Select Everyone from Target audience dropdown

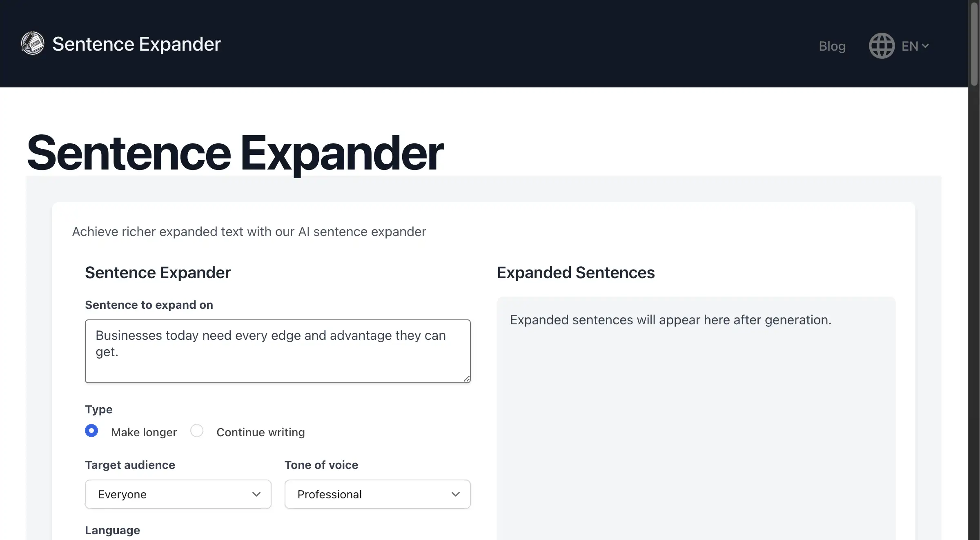pyautogui.click(x=178, y=494)
